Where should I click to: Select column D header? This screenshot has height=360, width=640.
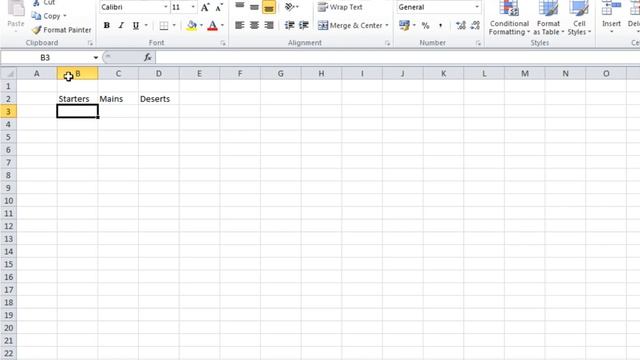159,73
